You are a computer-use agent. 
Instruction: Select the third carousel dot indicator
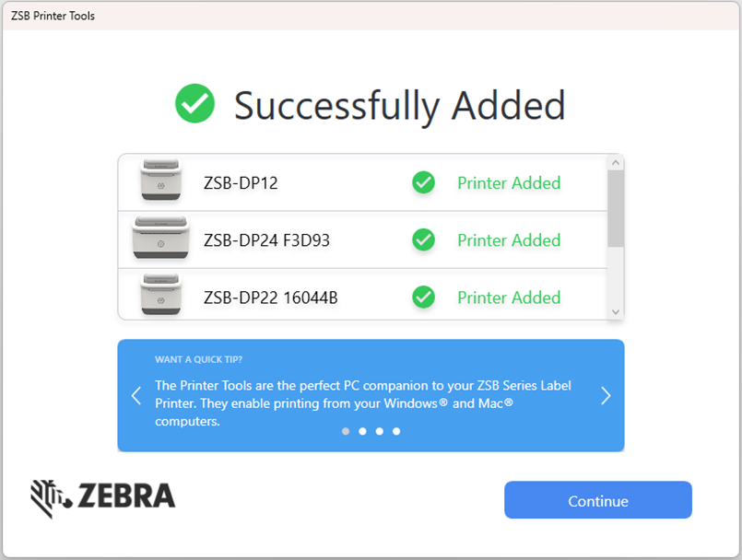379,430
